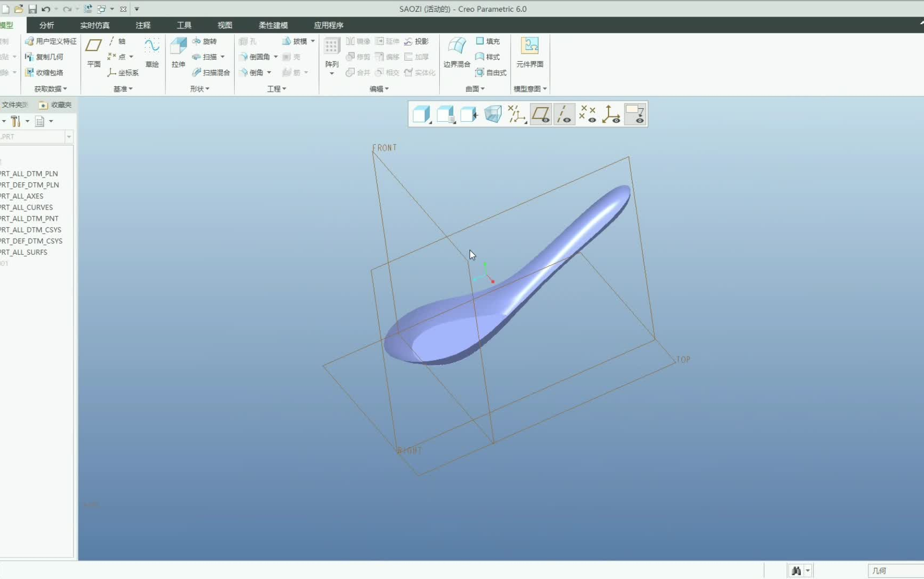Toggle datum plane display in graphics toolbar
The width and height of the screenshot is (924, 579).
(x=541, y=114)
